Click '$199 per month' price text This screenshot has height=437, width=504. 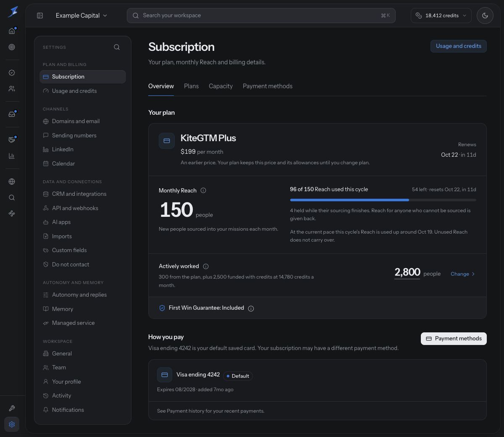[x=202, y=152]
